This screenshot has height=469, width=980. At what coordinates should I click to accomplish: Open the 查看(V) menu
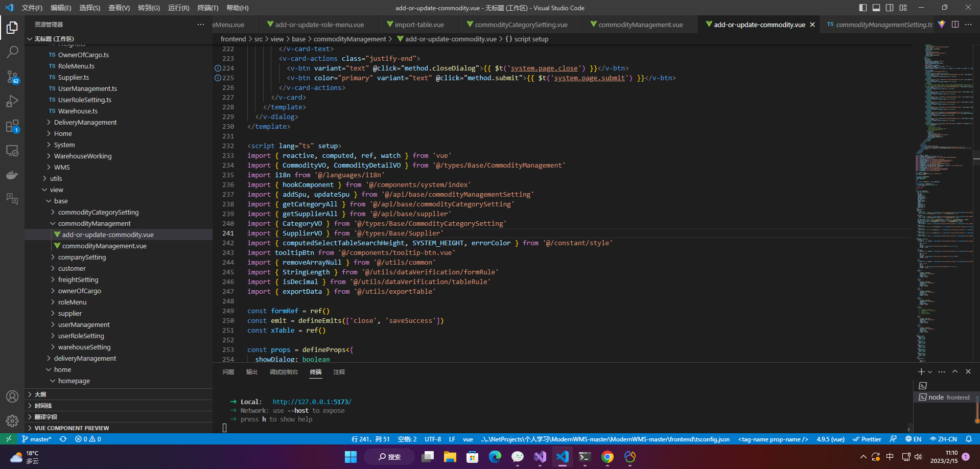(x=119, y=8)
